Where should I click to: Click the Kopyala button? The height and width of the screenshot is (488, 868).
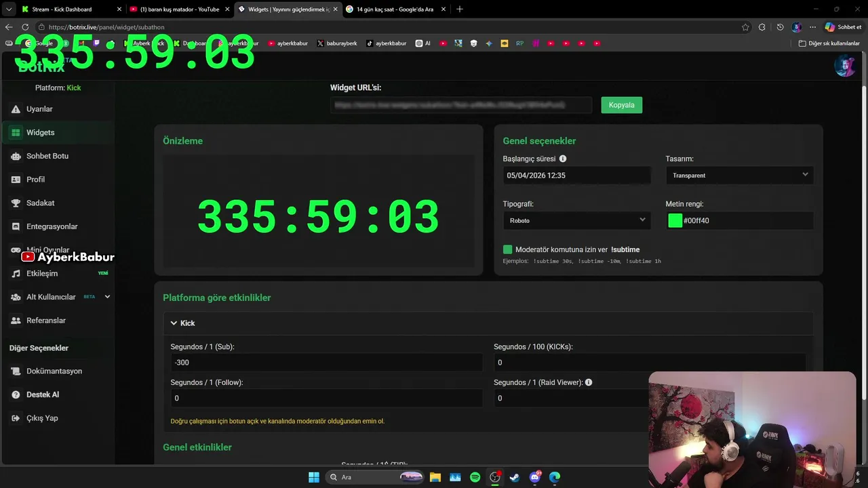point(621,105)
